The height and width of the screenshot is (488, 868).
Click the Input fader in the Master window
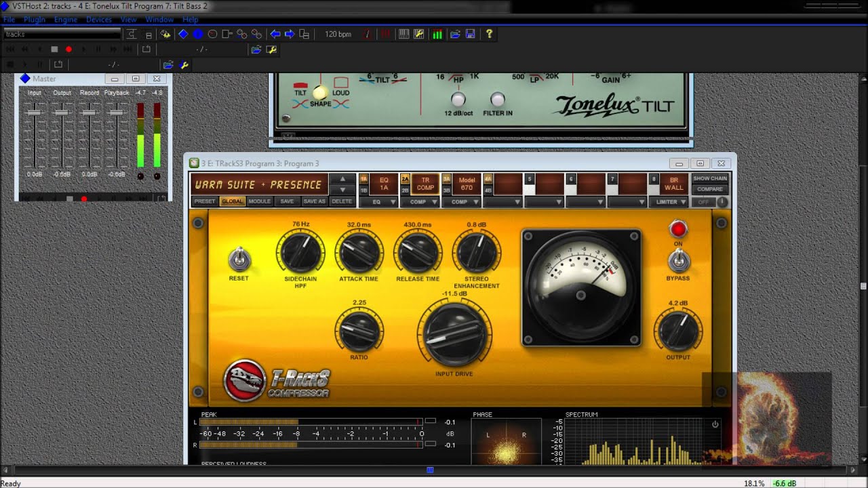tap(34, 112)
